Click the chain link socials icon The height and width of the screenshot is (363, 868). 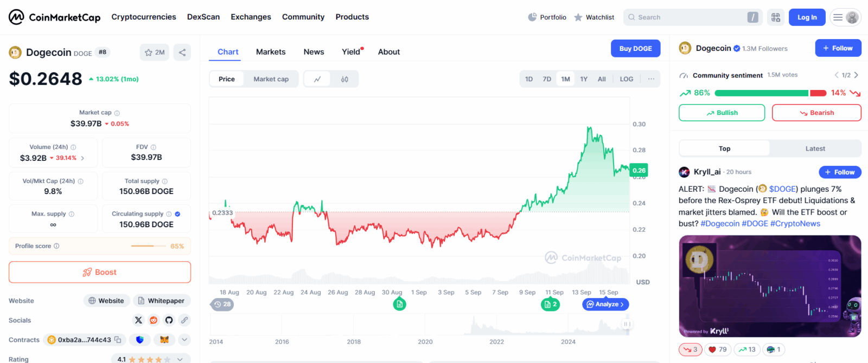click(x=184, y=320)
